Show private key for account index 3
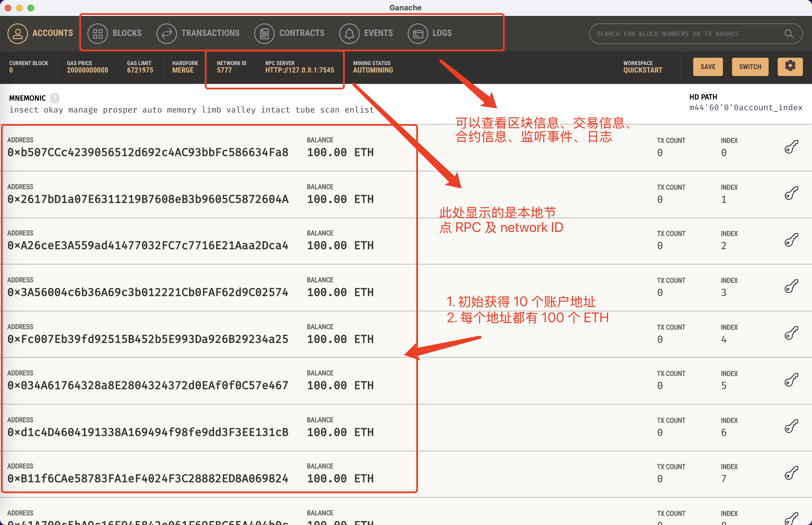This screenshot has height=525, width=812. point(791,286)
